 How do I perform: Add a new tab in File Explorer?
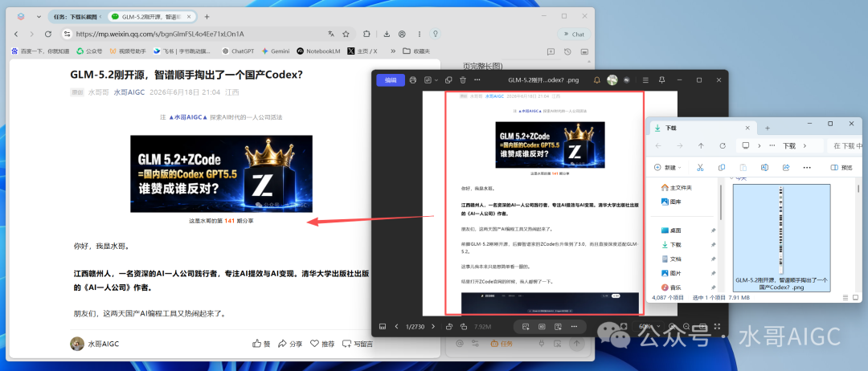click(768, 128)
